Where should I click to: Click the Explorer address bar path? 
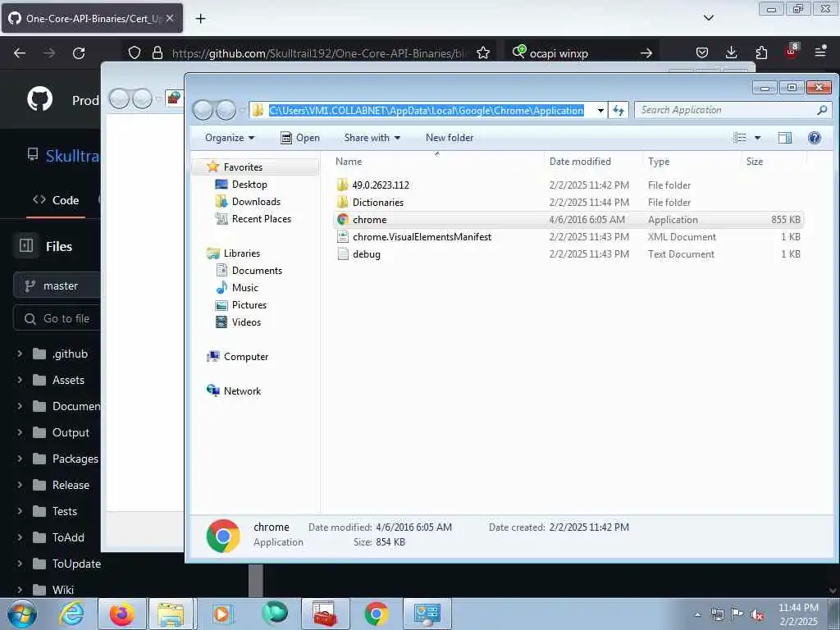point(426,111)
